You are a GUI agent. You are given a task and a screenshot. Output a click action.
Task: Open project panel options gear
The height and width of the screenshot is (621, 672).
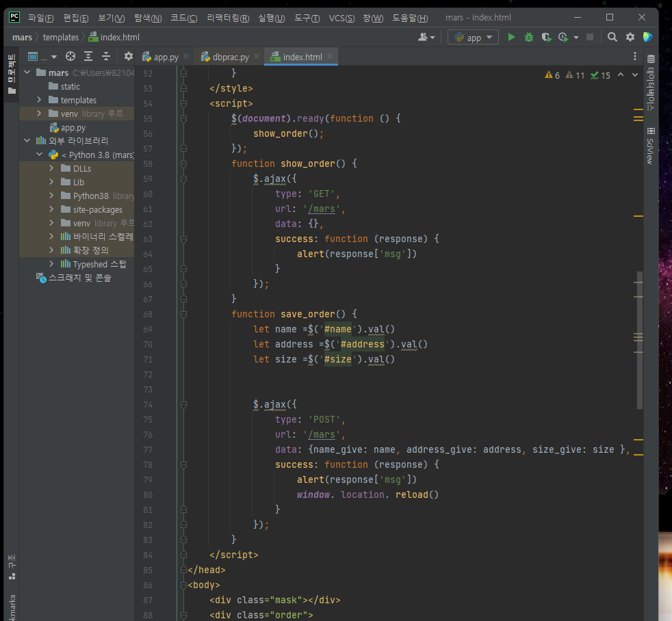tap(128, 57)
